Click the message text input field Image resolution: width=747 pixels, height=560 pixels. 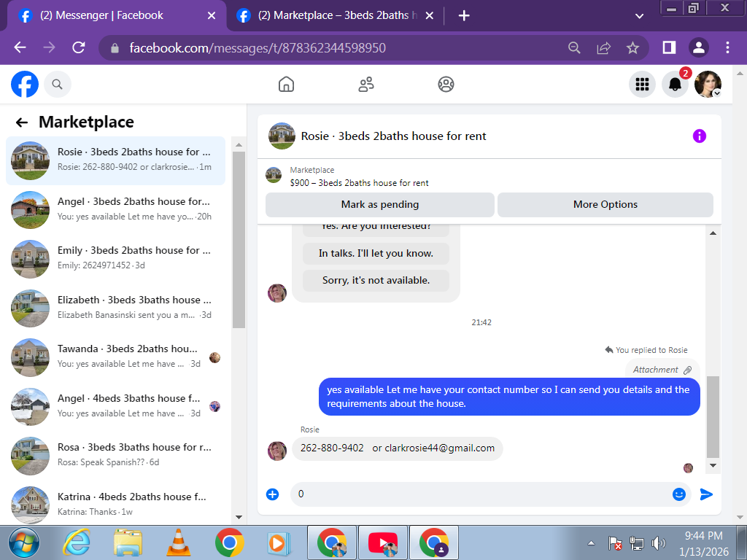pyautogui.click(x=481, y=494)
